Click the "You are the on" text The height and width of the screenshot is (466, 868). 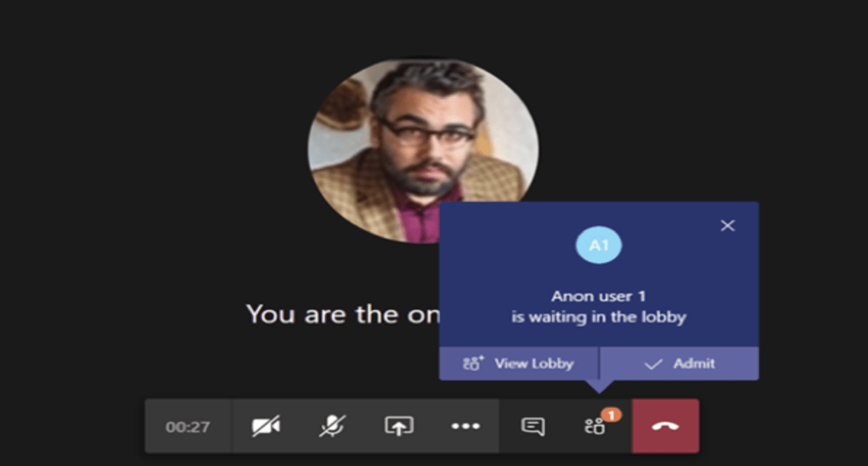click(x=342, y=315)
